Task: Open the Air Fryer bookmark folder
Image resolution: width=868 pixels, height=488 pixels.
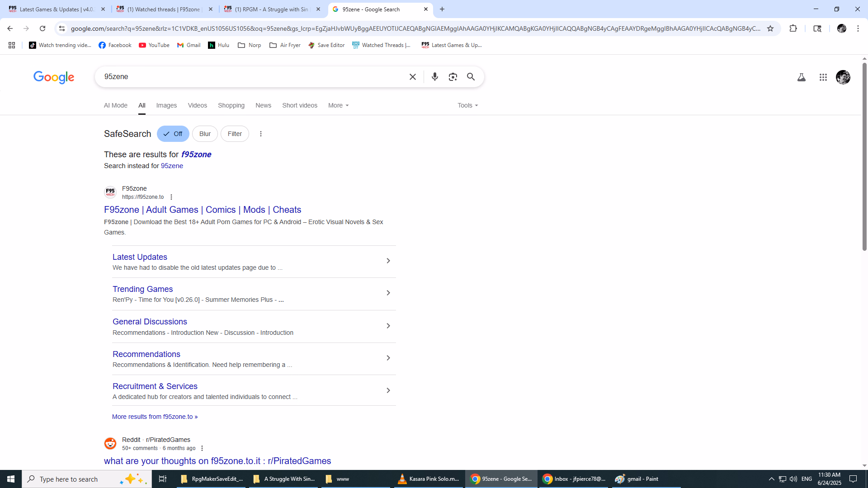Action: pos(285,45)
